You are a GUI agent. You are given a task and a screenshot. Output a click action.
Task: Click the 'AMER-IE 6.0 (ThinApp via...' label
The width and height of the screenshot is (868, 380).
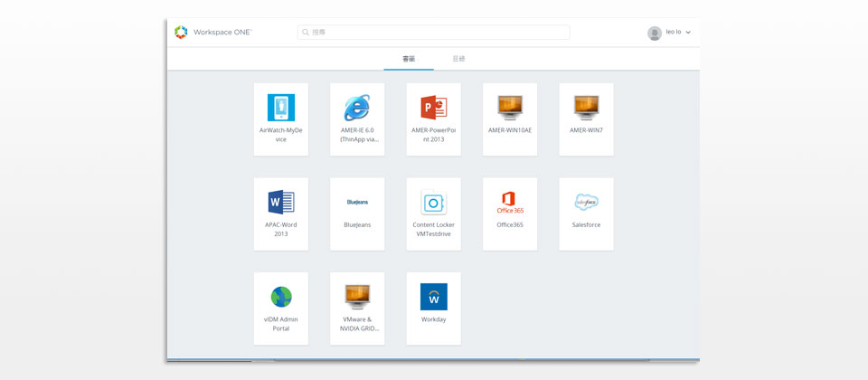358,135
